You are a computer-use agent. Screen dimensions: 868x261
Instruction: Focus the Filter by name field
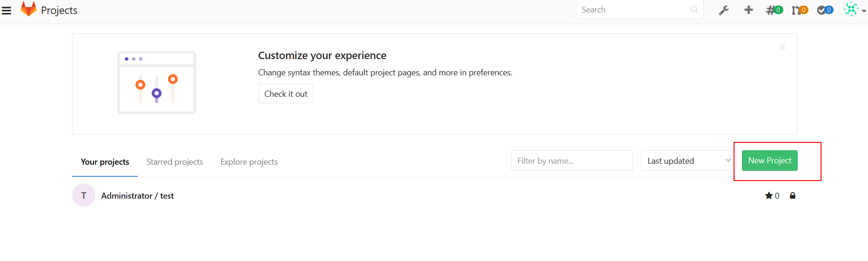point(572,161)
